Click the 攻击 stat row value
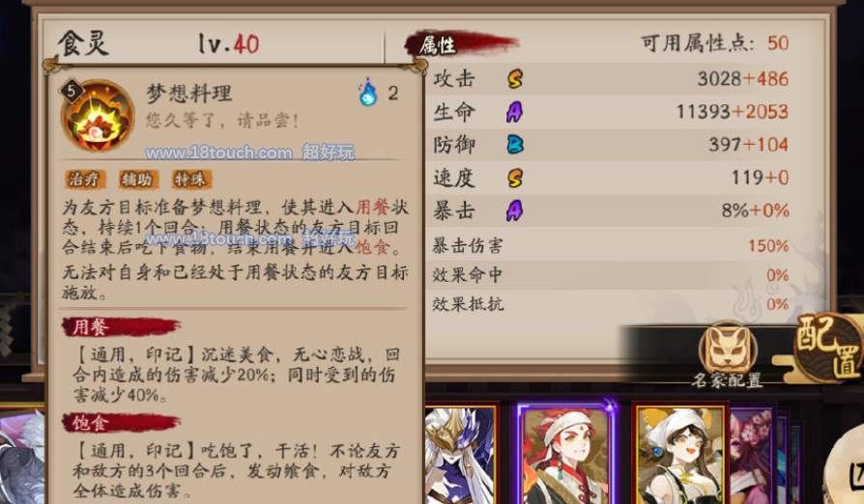 click(x=743, y=78)
